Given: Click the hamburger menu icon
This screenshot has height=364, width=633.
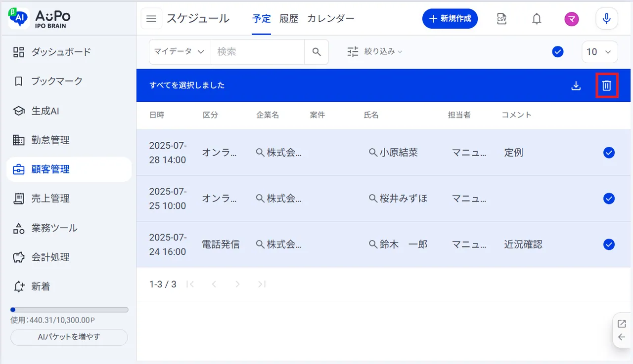Looking at the screenshot, I should coord(151,19).
